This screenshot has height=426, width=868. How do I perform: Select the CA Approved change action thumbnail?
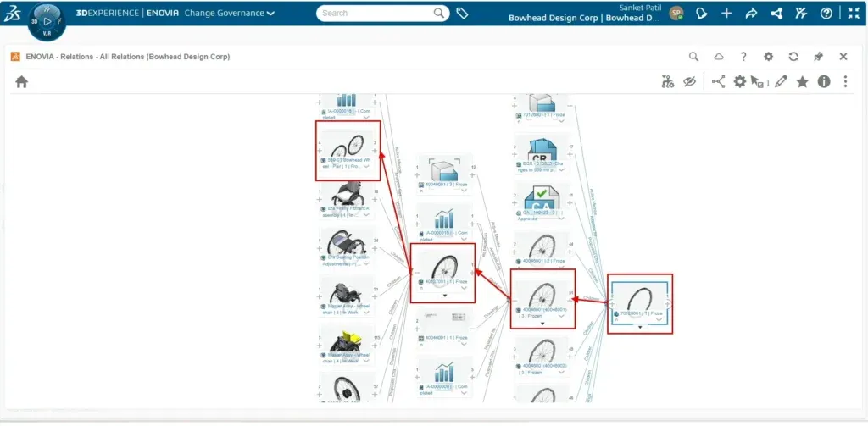click(542, 197)
